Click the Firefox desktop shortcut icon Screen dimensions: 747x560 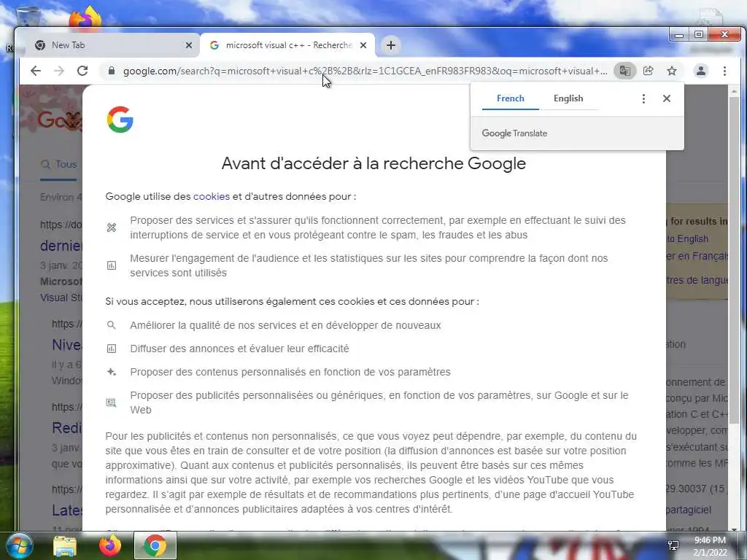point(85,19)
